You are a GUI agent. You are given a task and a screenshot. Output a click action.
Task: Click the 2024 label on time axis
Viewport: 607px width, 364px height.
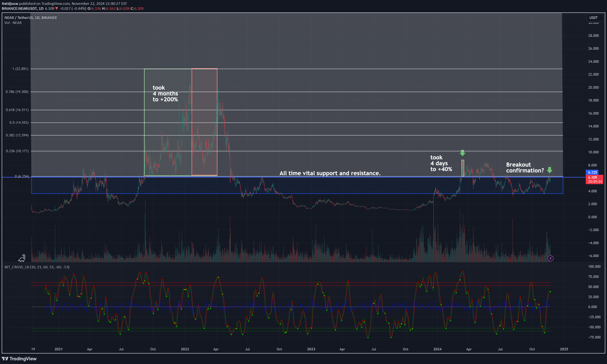click(437, 349)
